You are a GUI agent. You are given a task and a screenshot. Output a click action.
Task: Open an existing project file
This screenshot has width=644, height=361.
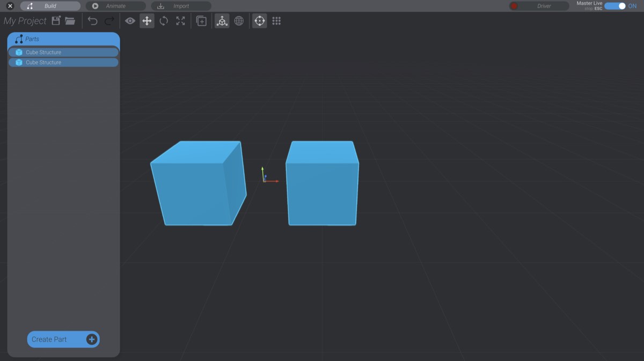(x=69, y=20)
